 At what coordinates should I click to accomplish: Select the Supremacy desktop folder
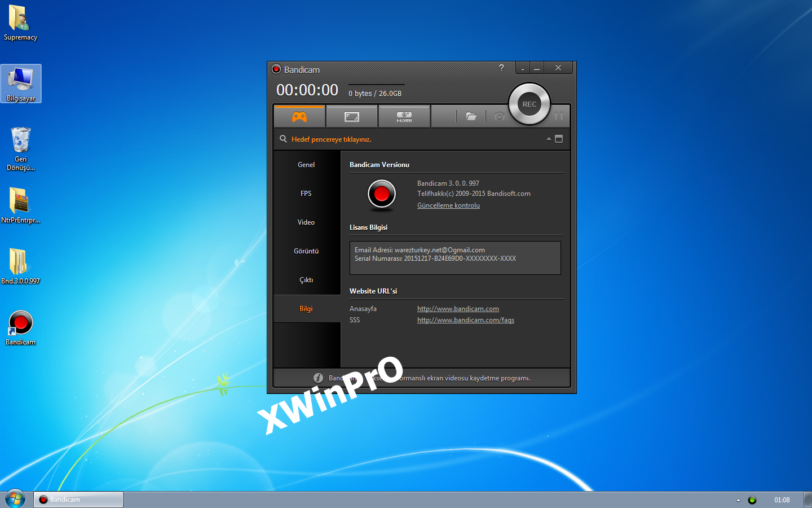20,23
